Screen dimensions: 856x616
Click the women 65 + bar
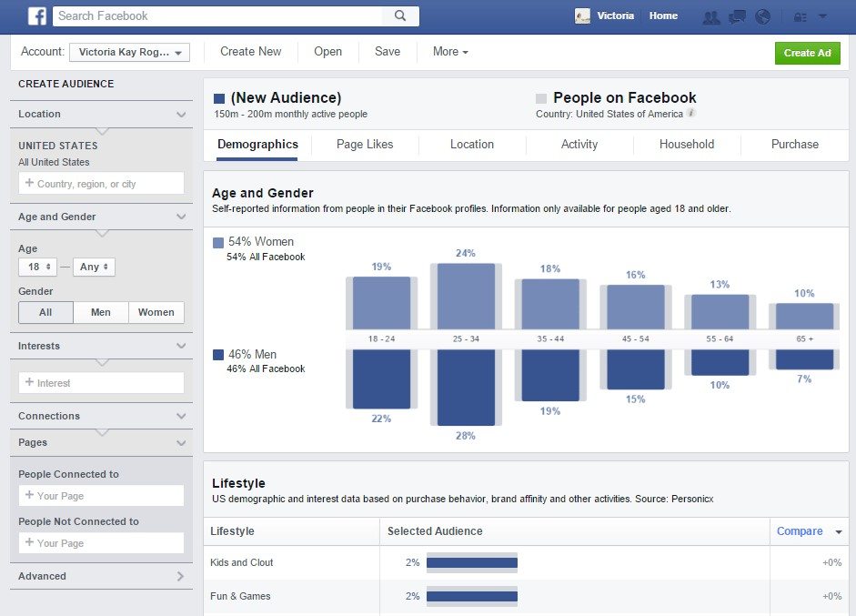(804, 317)
